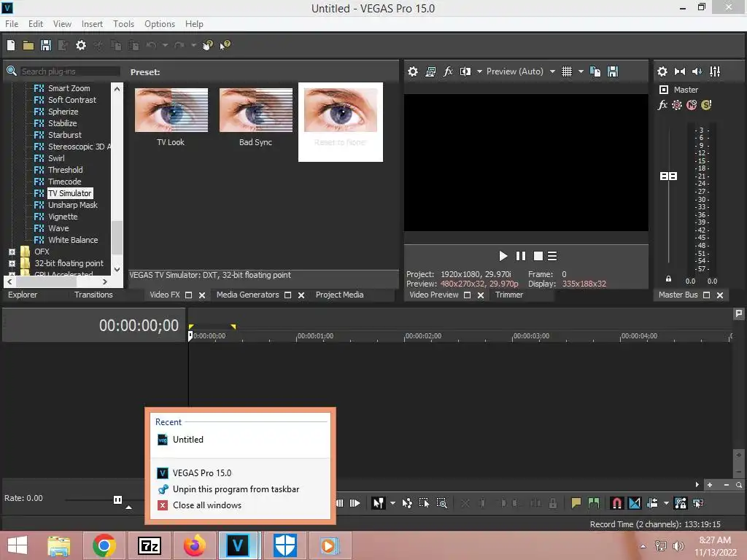
Task: Launch VEGAS Pro 15.0 from jump list
Action: click(202, 472)
